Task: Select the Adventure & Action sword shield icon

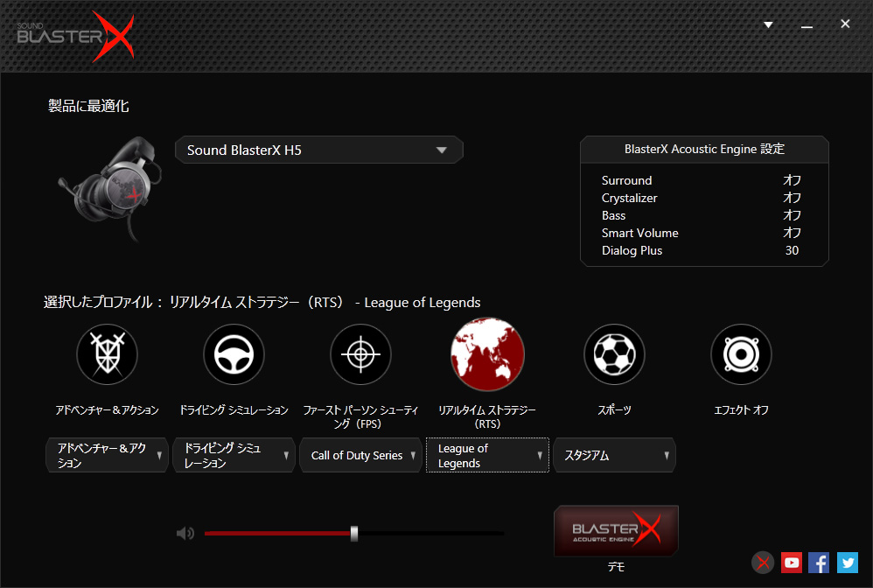Action: tap(107, 354)
